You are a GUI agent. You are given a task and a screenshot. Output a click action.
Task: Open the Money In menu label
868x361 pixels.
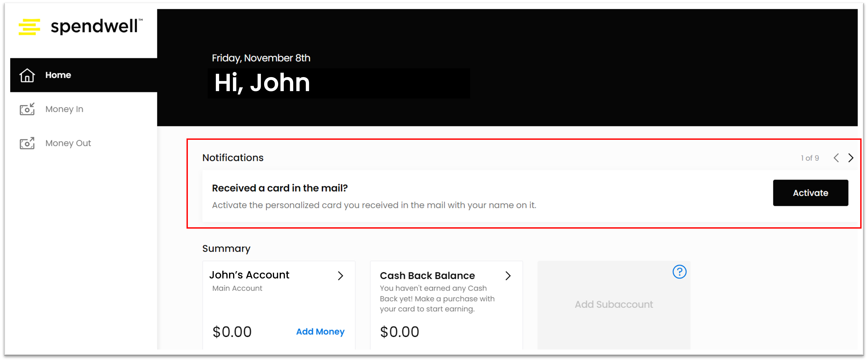coord(64,109)
